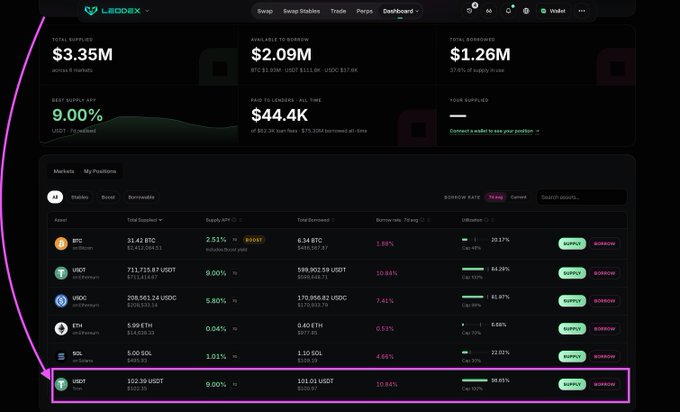Click the Borrow rate 7d avg info icon
This screenshot has height=412, width=680.
(x=422, y=220)
